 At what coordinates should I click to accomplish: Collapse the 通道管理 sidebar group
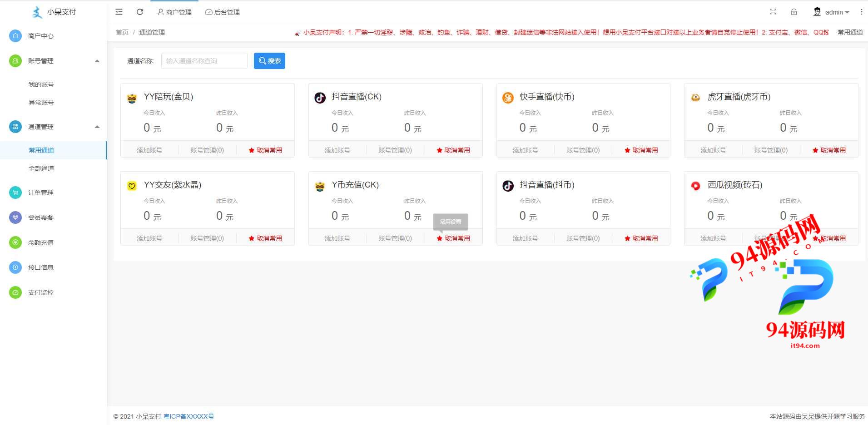coord(97,127)
